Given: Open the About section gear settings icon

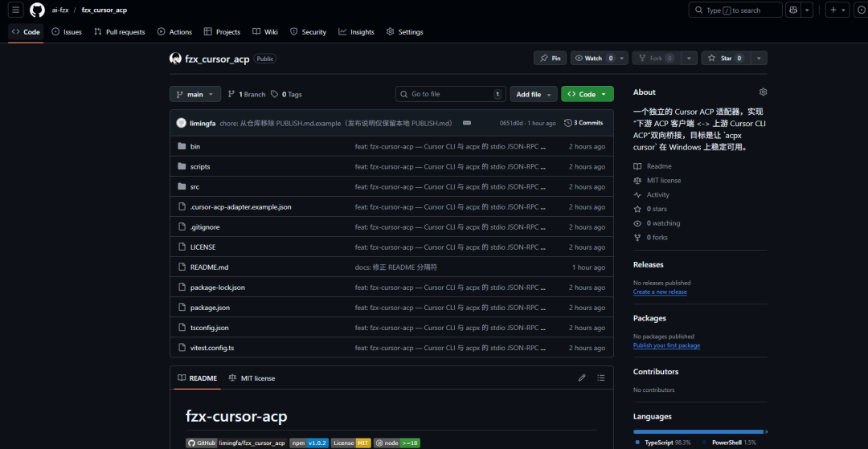Looking at the screenshot, I should [x=763, y=92].
